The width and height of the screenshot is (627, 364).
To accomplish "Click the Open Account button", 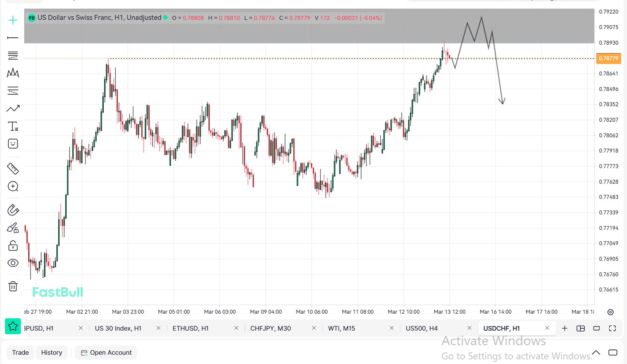I will tap(106, 352).
